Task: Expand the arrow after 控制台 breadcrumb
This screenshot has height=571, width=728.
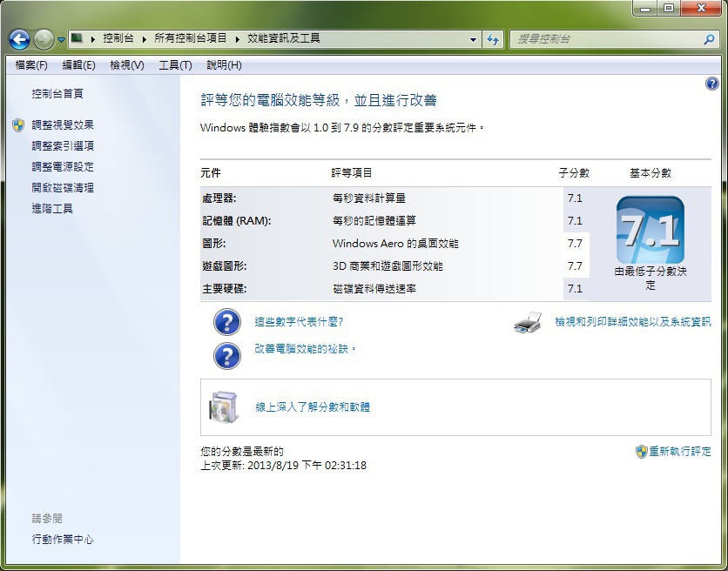Action: click(x=145, y=39)
